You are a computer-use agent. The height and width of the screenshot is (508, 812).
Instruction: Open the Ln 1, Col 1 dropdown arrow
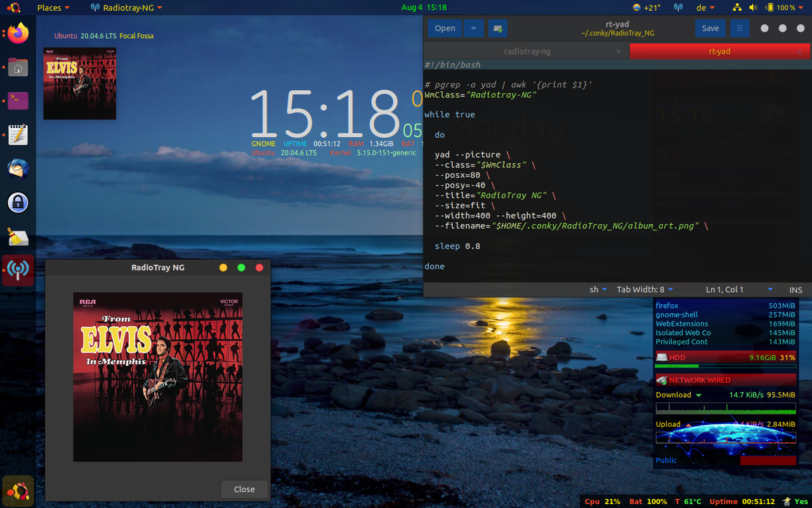pos(770,290)
